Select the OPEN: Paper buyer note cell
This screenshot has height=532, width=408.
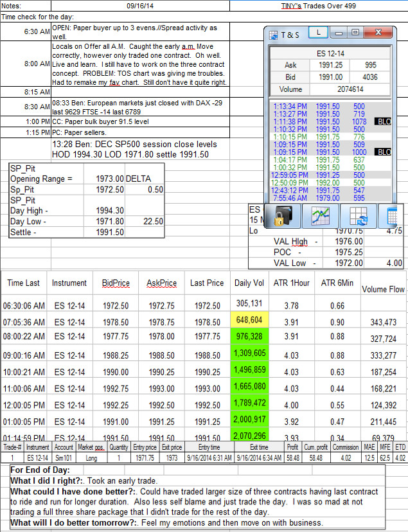(x=141, y=32)
